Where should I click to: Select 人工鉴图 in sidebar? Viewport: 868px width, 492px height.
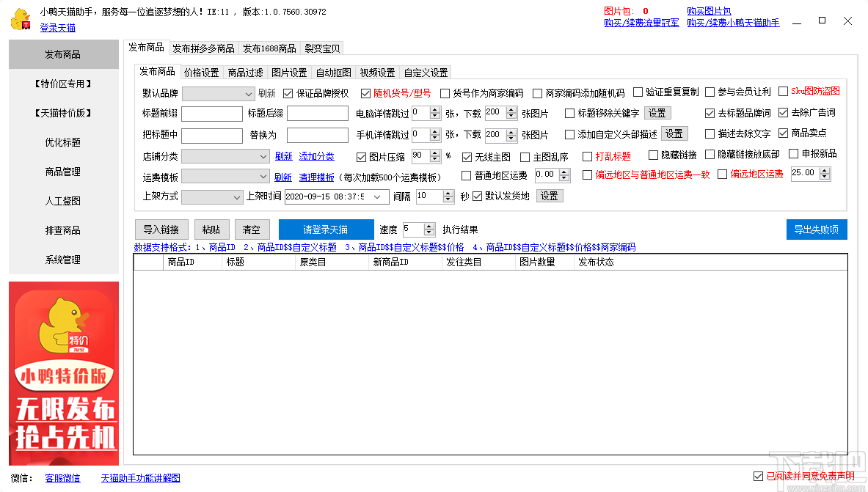pyautogui.click(x=63, y=201)
